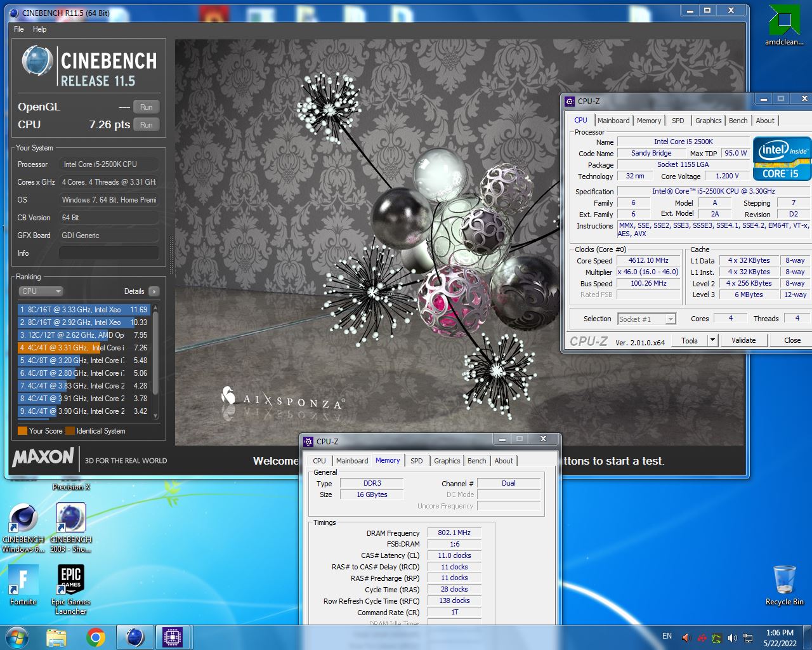Click the Show desktop strip beside the clock
812x650 pixels.
tap(808, 637)
